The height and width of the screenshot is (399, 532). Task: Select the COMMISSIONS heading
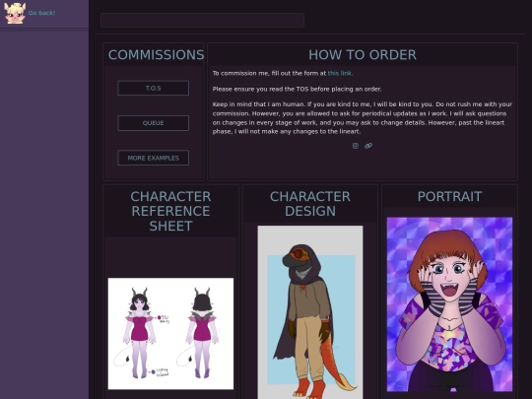click(156, 54)
